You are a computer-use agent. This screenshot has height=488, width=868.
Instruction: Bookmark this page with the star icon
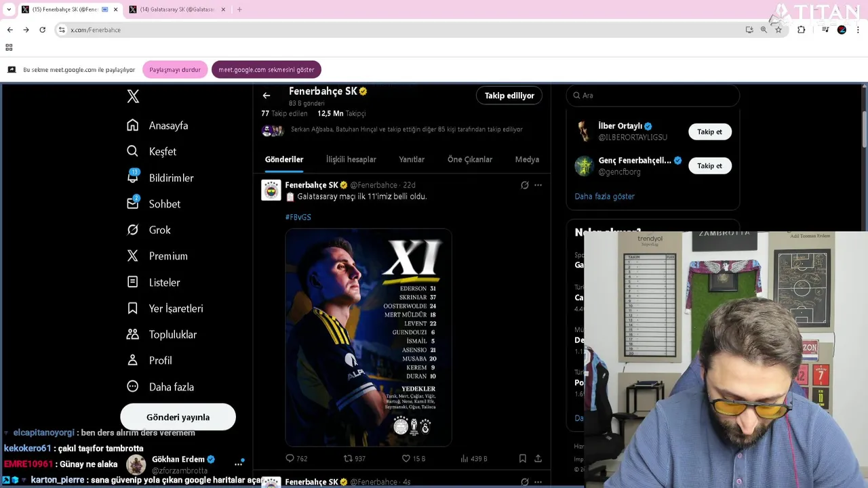(x=778, y=30)
